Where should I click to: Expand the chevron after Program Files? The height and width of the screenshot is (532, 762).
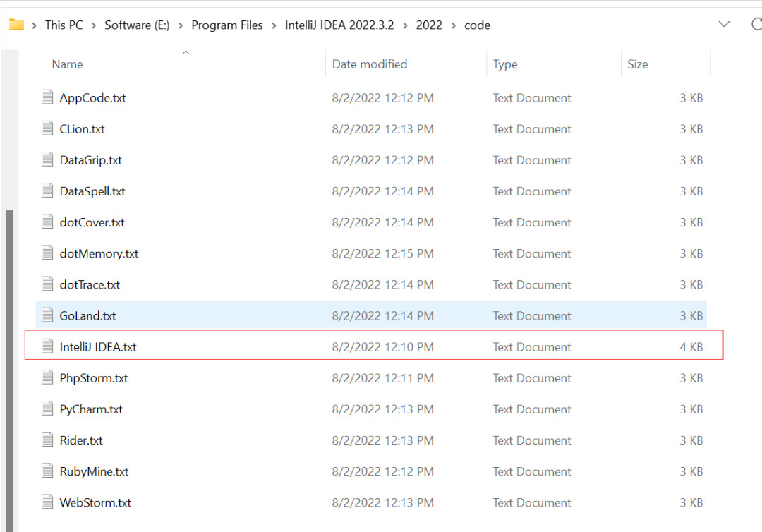click(x=274, y=25)
